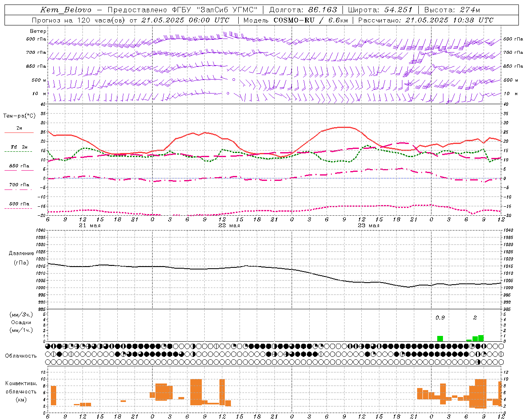Image resolution: width=525 pixels, height=420 pixels.
Task: Click the Облачность cloud cover label
Action: point(21,356)
